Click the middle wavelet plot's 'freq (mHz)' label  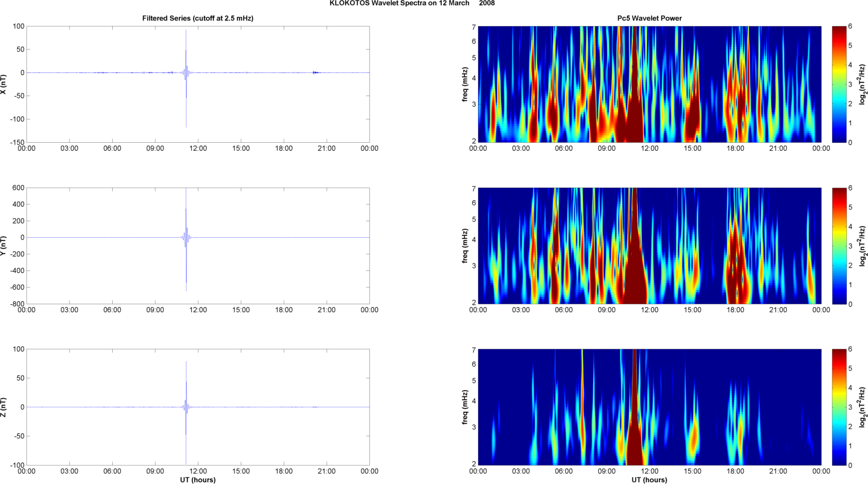pyautogui.click(x=465, y=246)
